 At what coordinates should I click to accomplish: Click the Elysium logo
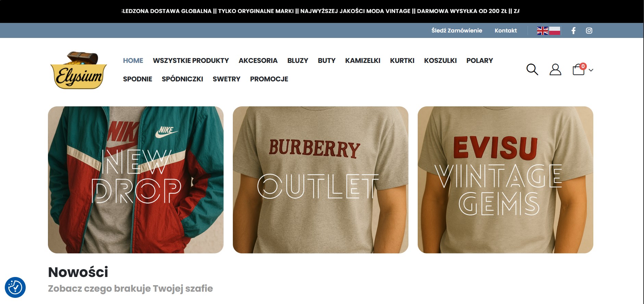point(79,70)
